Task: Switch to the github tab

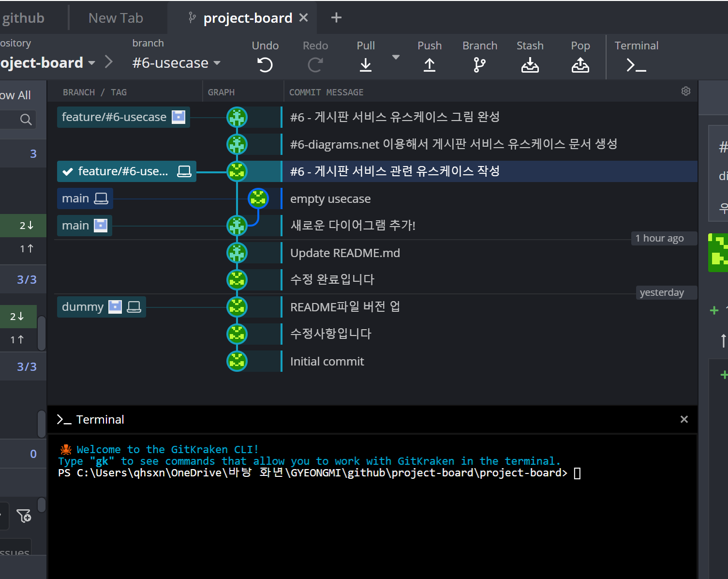Action: click(23, 18)
